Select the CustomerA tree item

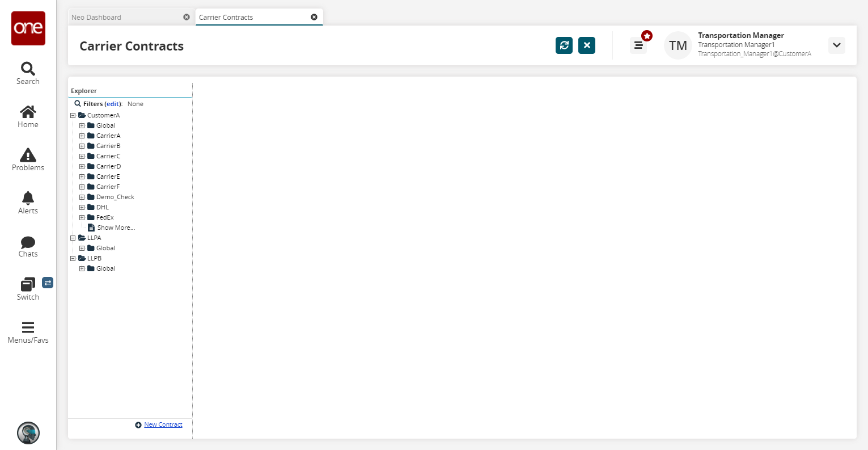click(x=103, y=115)
